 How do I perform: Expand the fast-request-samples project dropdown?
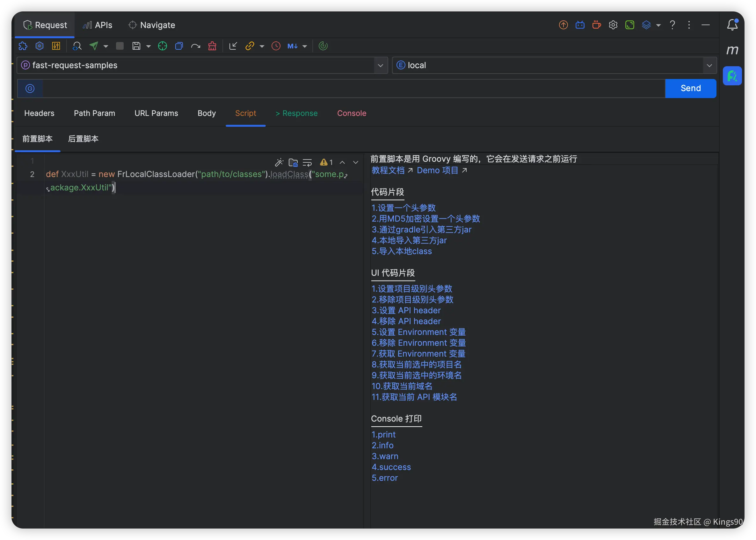coord(380,65)
